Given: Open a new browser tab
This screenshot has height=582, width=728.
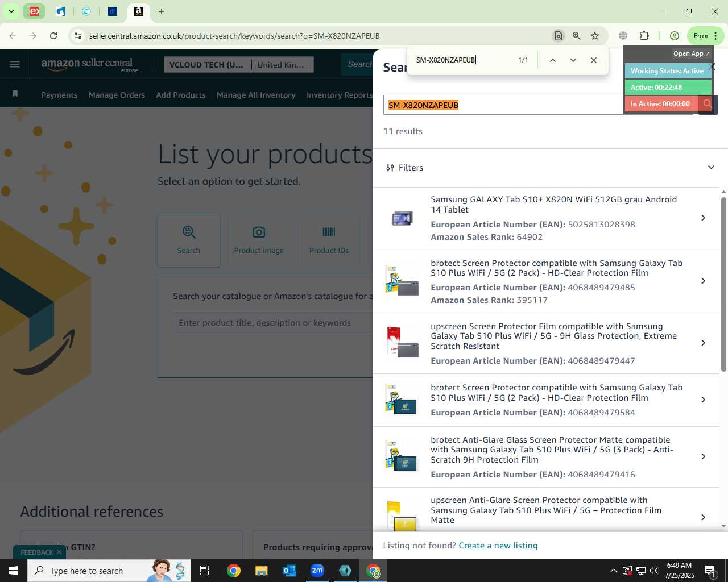Looking at the screenshot, I should [x=162, y=11].
